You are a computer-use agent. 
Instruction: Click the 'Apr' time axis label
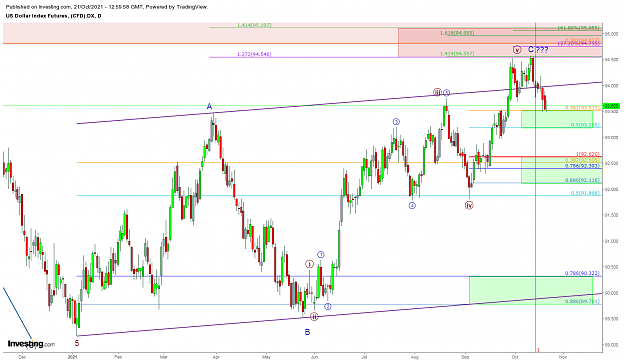click(x=216, y=357)
